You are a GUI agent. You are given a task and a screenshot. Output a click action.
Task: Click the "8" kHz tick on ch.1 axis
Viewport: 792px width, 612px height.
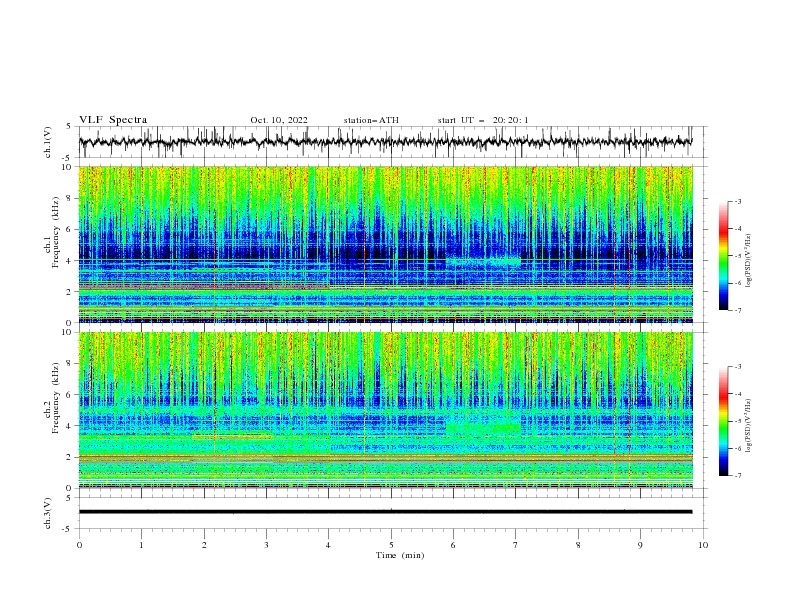click(x=71, y=198)
